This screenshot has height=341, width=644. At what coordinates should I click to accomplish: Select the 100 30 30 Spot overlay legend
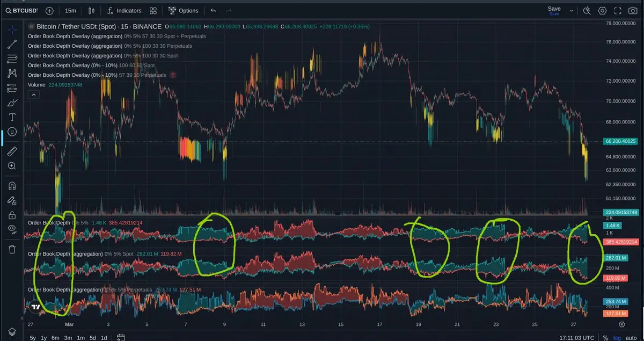(x=103, y=55)
